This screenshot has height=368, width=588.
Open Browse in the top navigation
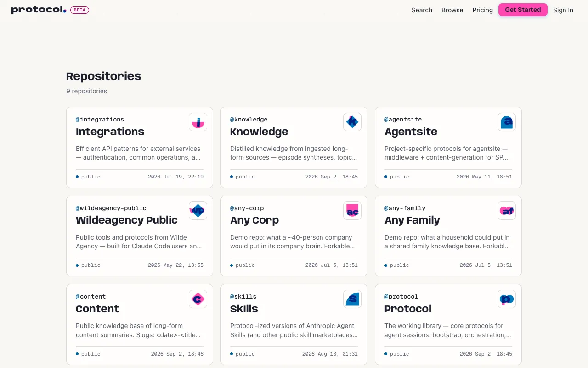click(452, 10)
